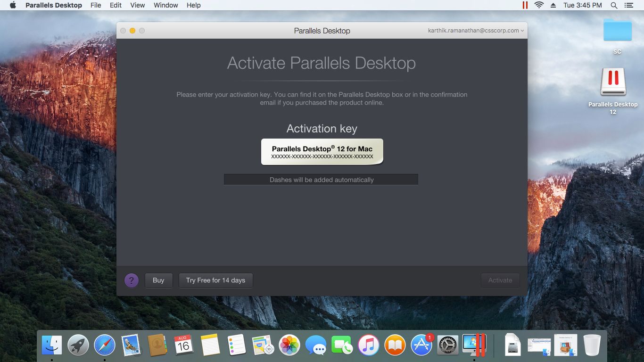
Task: Click the Buy button
Action: point(158,280)
